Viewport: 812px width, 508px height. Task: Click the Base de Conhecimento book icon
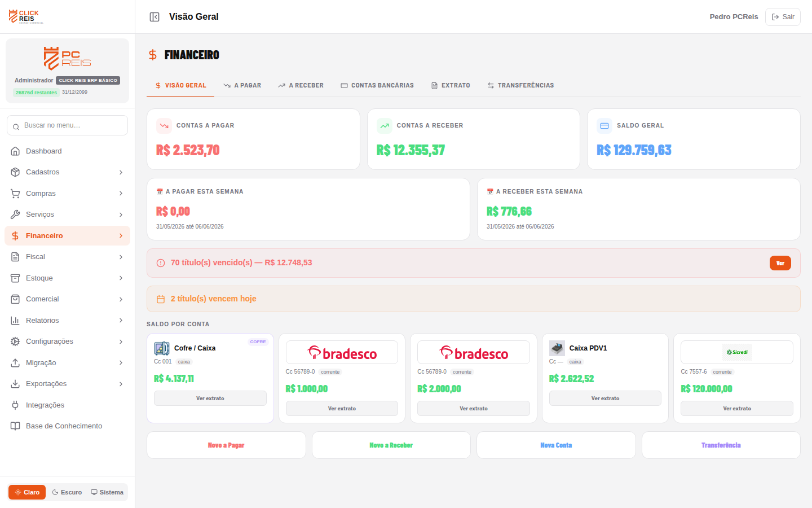[15, 426]
